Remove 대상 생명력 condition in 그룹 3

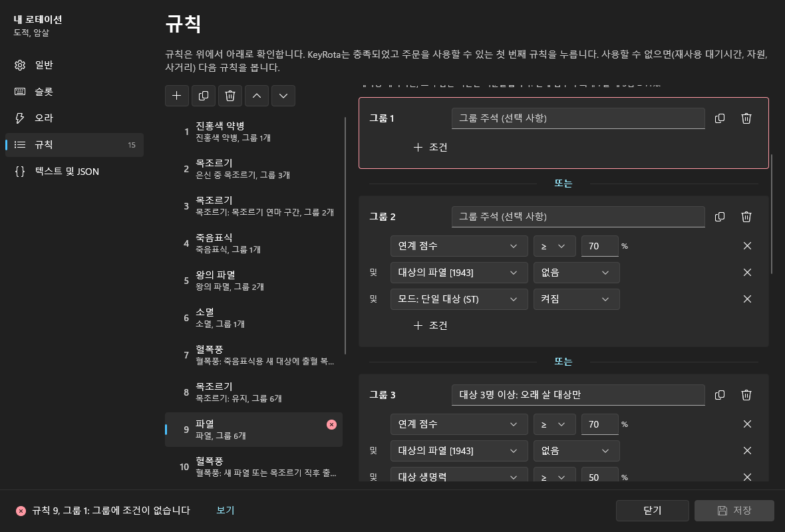point(747,477)
